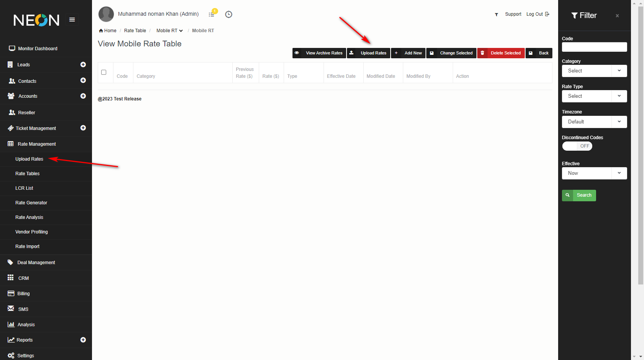Close the Filter panel with X icon

point(617,16)
